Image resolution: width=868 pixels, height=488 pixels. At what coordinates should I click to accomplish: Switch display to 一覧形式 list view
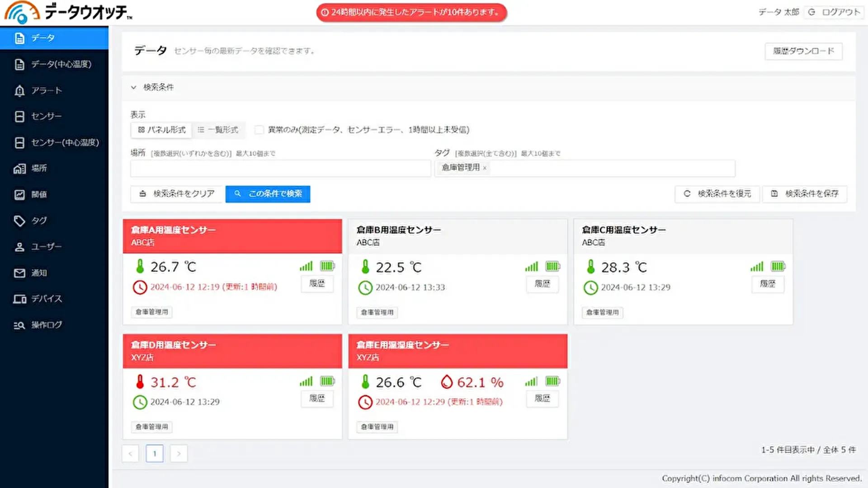point(218,130)
